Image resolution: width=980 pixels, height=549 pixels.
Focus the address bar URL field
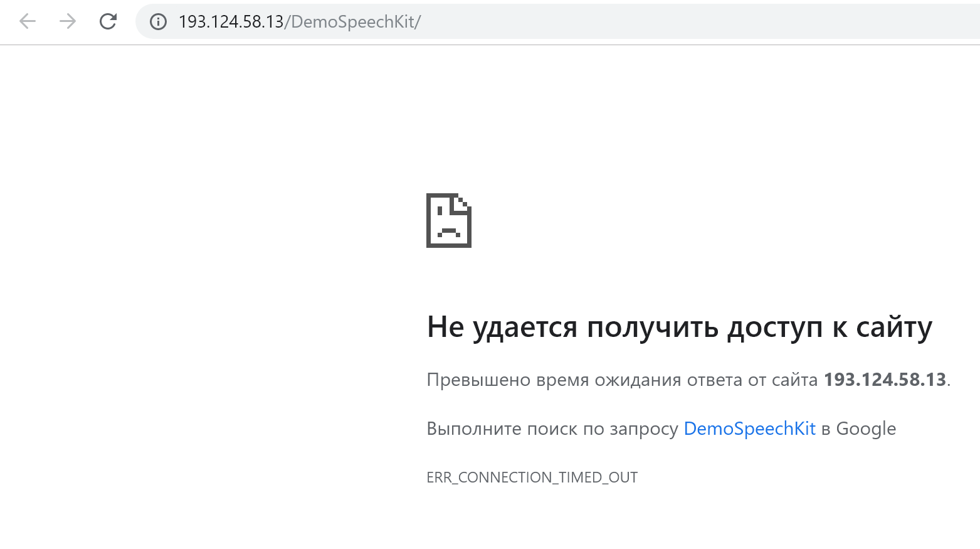tap(558, 21)
